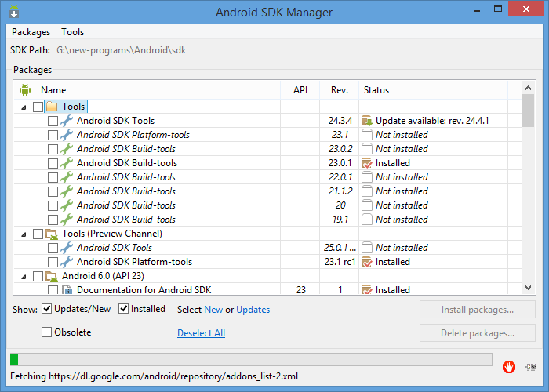The height and width of the screenshot is (392, 549).
Task: Collapse the Tools (Preview Channel) group
Action: pos(24,234)
